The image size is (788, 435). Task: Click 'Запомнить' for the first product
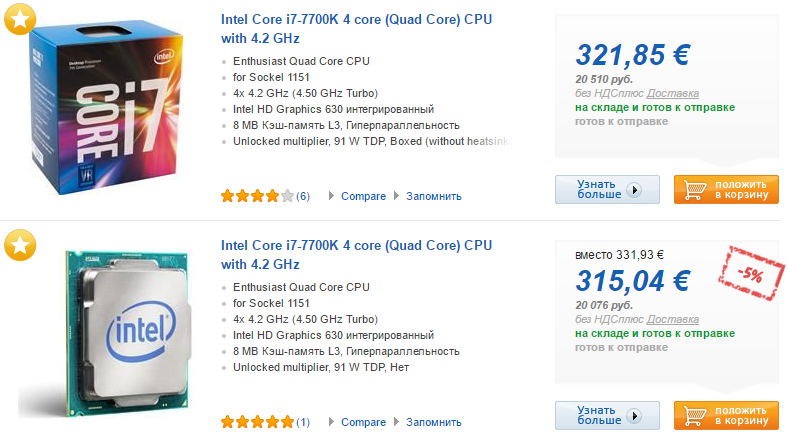pos(433,196)
